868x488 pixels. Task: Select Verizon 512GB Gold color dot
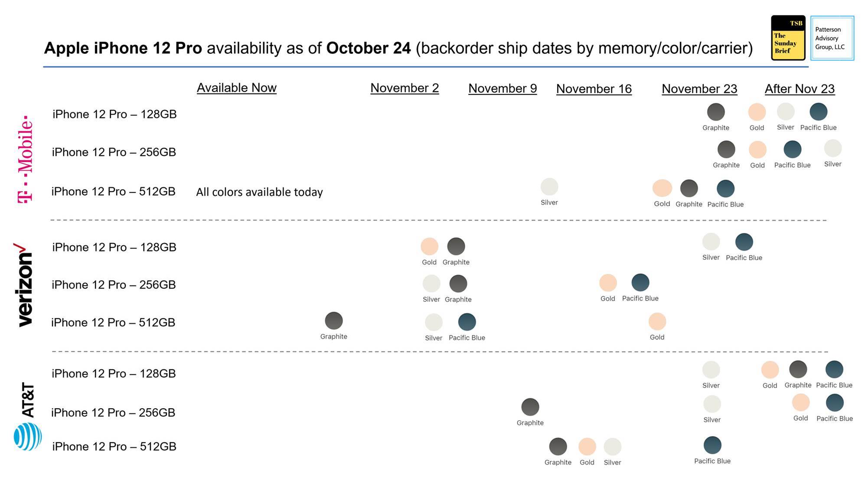(x=657, y=322)
